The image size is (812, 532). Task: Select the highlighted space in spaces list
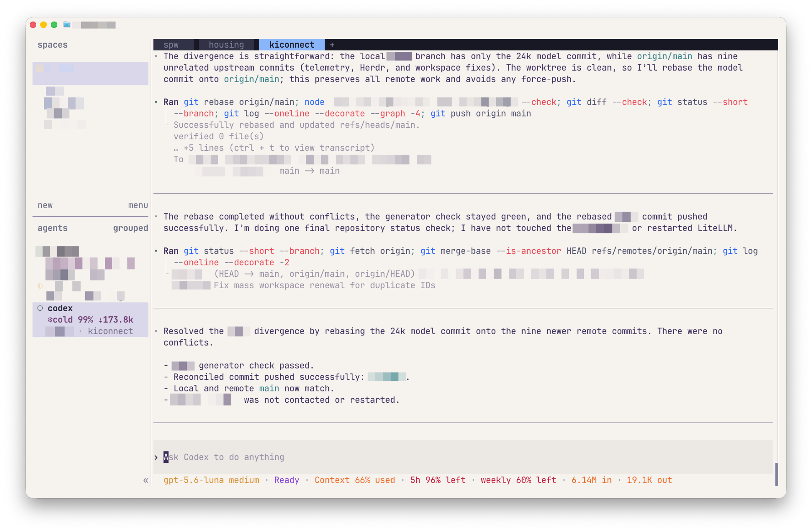[90, 73]
